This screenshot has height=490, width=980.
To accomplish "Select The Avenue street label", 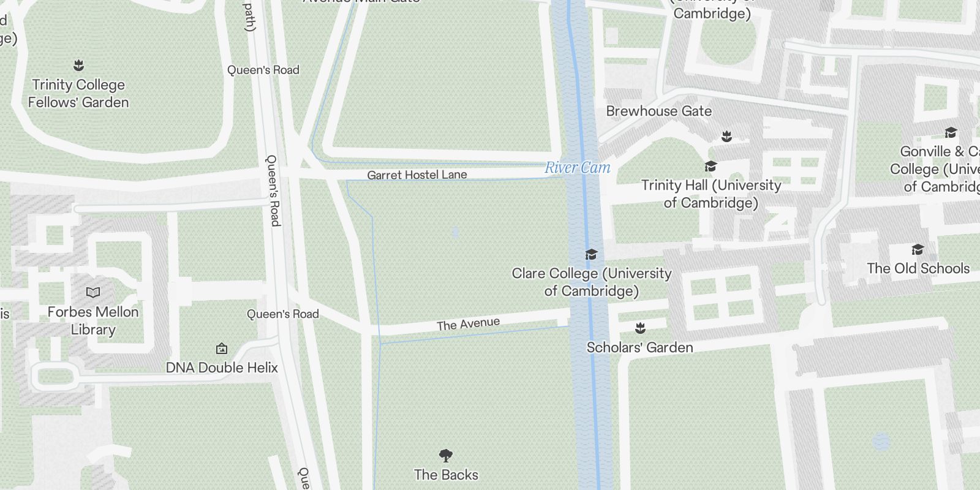I will [468, 323].
